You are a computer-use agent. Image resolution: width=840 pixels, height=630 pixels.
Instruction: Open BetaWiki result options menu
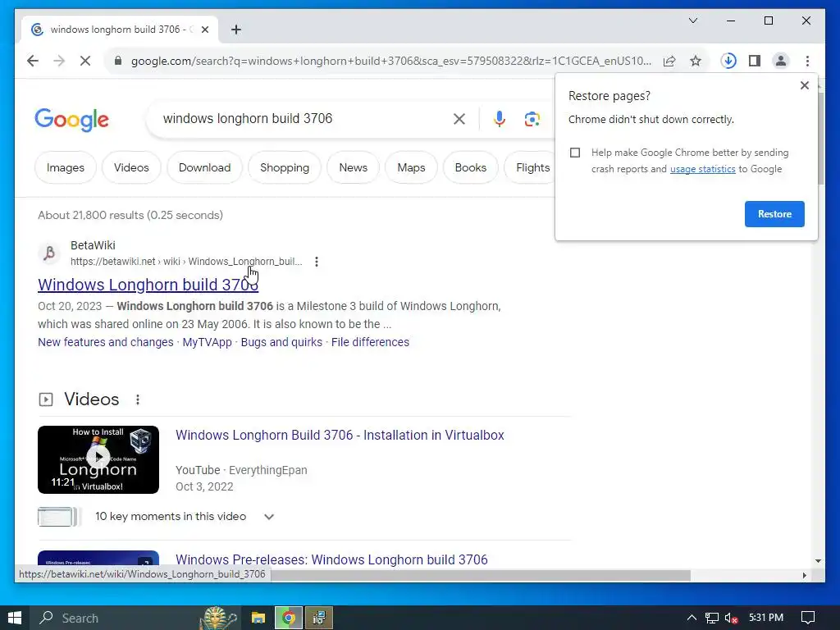coord(317,262)
